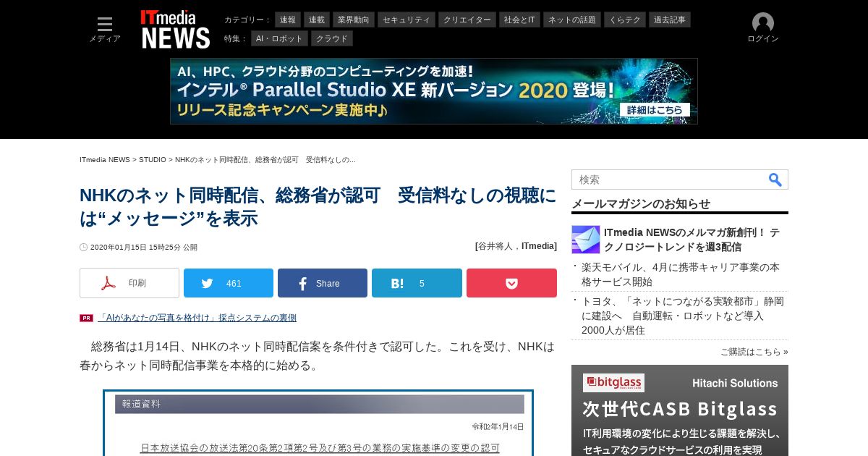Click the clock icon beside the publish date
Screen dimensions: 868x456
point(83,248)
